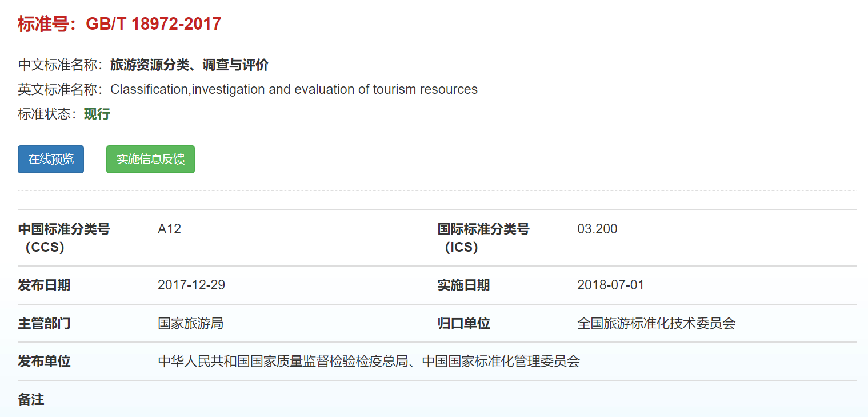Select the 国家旅游局 department value
Viewport: 868px width, 417px height.
tap(190, 324)
